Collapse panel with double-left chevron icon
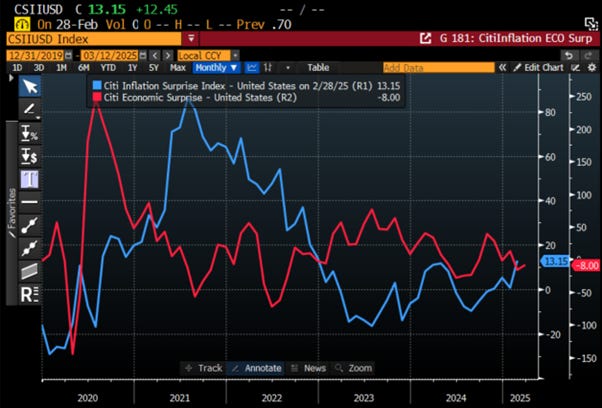 (502, 68)
